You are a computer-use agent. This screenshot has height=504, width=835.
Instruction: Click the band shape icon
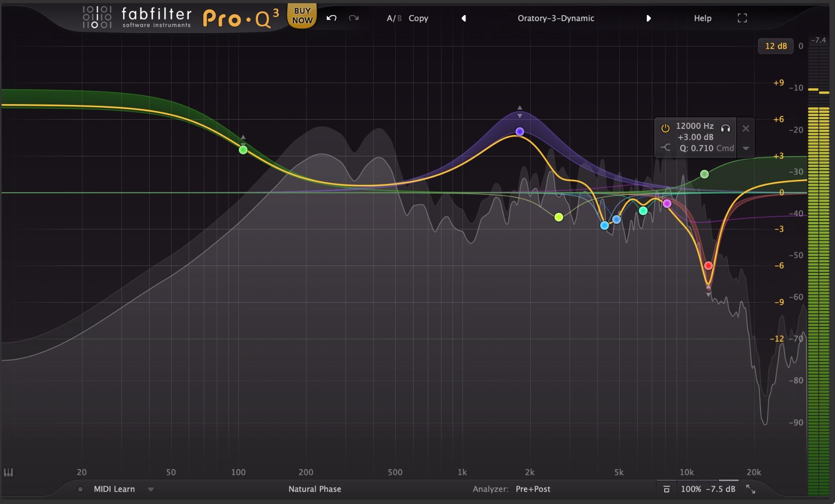pyautogui.click(x=665, y=148)
